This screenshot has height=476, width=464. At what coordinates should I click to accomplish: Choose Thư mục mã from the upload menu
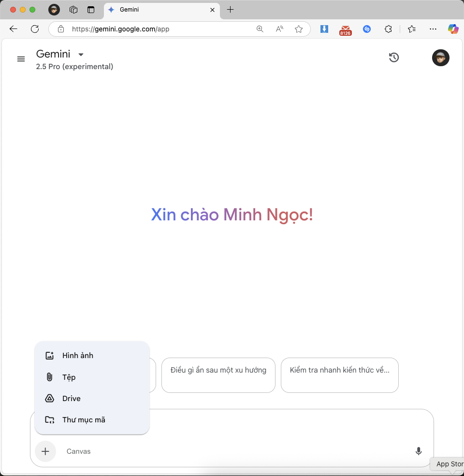coord(92,419)
